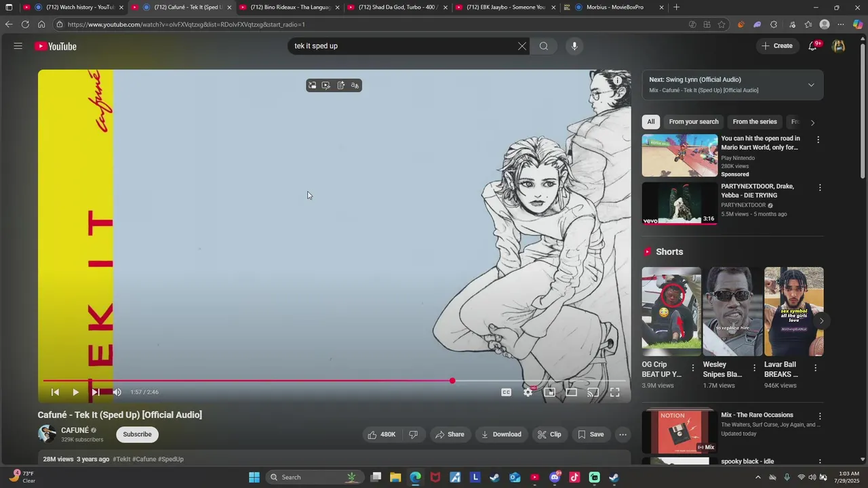
Task: Mute the video volume
Action: click(x=117, y=392)
